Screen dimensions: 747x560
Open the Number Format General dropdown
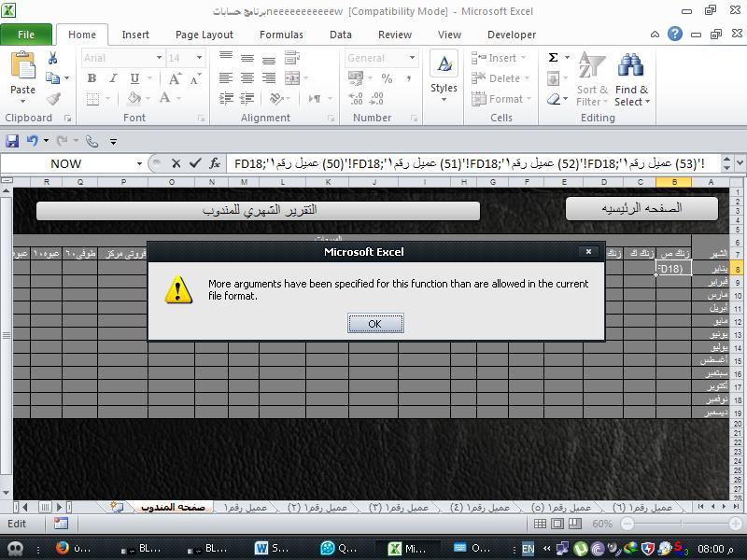412,58
